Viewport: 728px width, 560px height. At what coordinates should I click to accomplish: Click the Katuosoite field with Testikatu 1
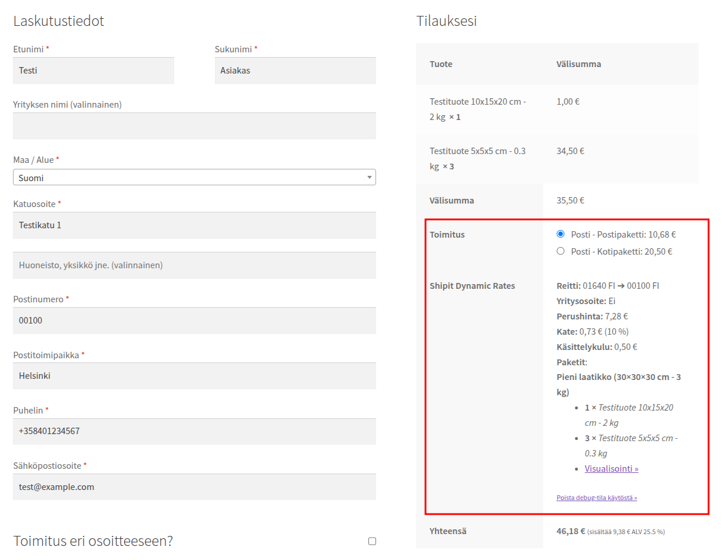click(194, 225)
